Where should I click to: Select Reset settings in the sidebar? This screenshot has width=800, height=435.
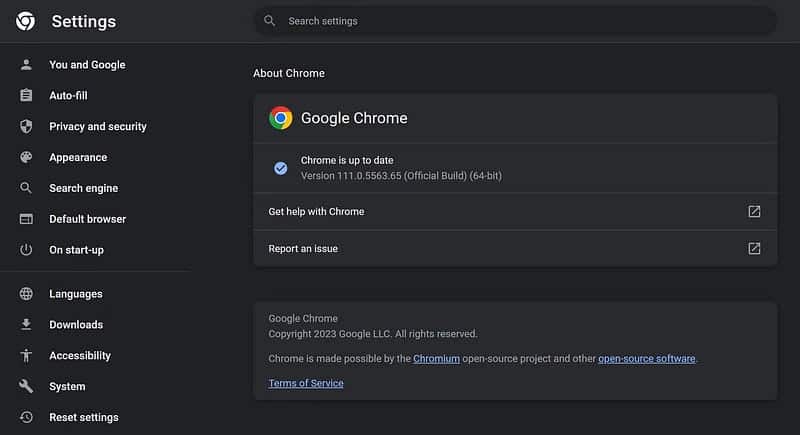pos(83,417)
